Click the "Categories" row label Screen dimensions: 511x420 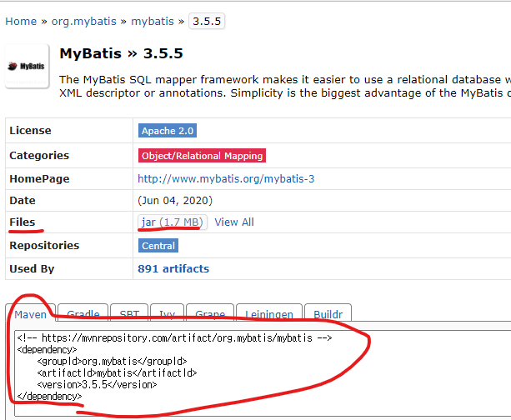(x=39, y=156)
